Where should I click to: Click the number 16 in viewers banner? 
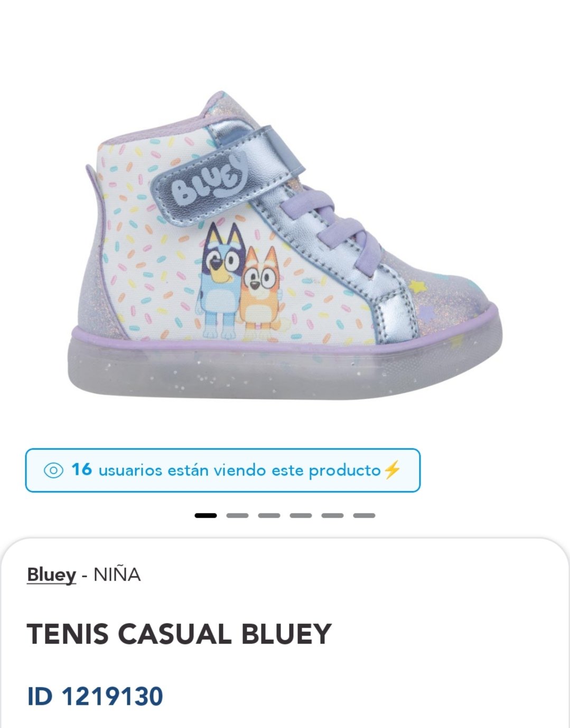81,469
